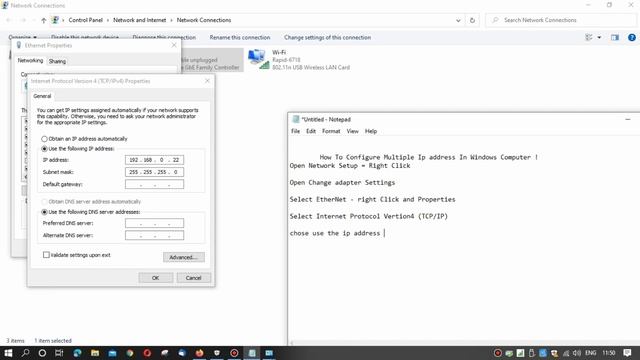Close the IPv4 Properties dialog
This screenshot has height=360, width=640.
point(207,81)
